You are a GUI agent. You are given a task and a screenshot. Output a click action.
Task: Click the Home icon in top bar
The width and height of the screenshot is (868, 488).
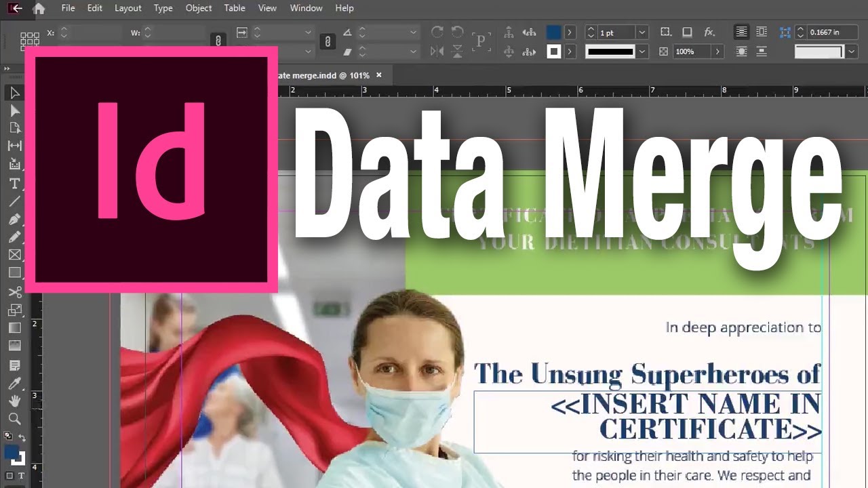coord(39,8)
